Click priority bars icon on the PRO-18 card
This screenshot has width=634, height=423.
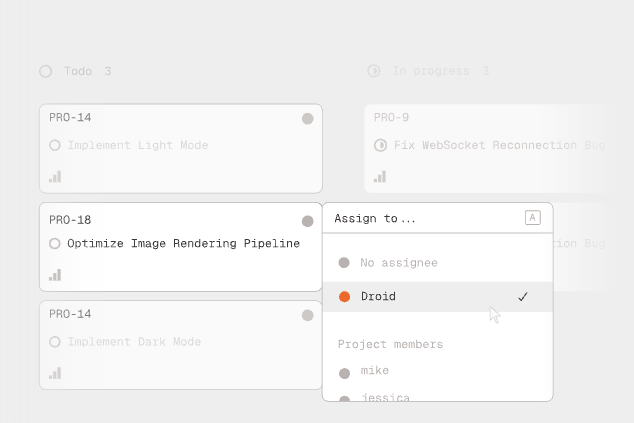(55, 274)
